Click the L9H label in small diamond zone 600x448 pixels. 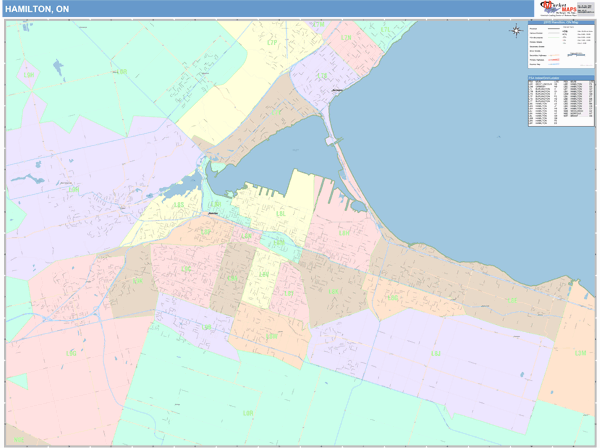(x=29, y=75)
